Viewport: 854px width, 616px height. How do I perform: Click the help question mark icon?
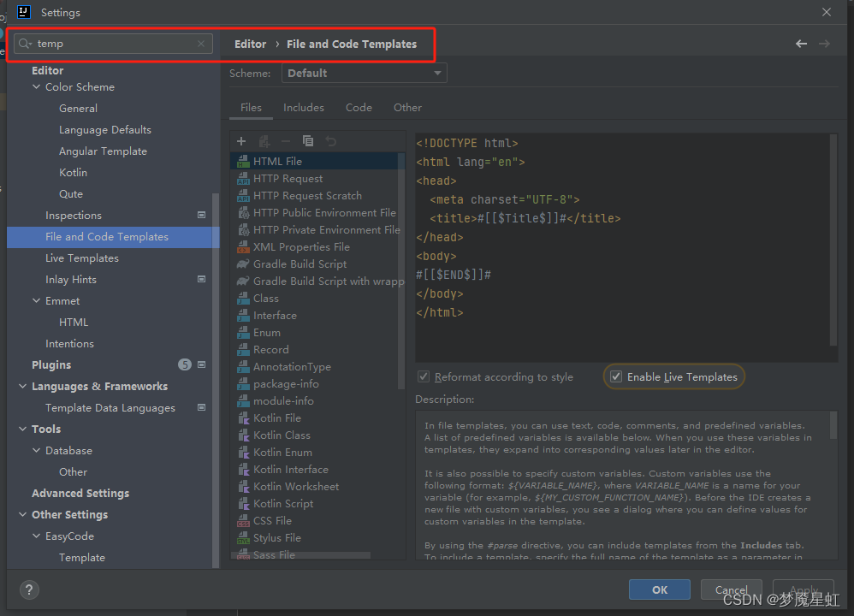pyautogui.click(x=29, y=589)
